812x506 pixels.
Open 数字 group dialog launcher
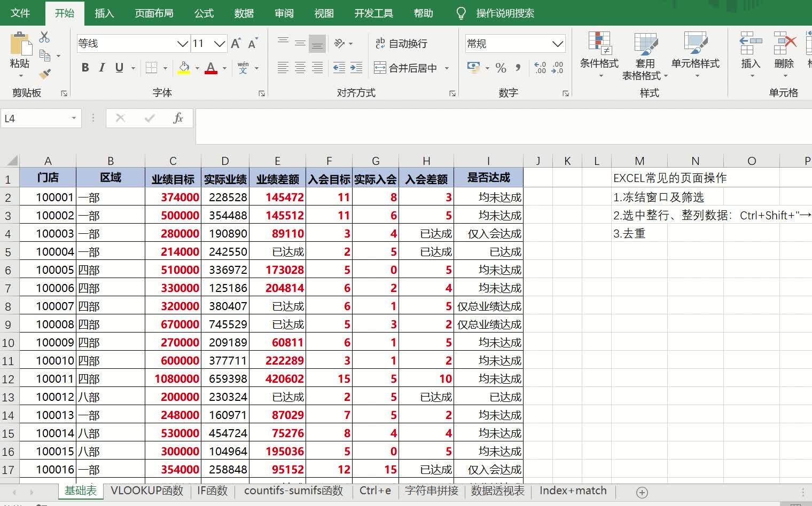[566, 93]
